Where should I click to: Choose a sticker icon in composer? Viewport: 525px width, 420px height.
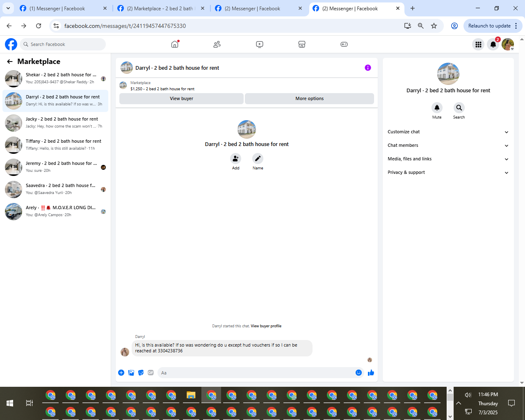141,373
